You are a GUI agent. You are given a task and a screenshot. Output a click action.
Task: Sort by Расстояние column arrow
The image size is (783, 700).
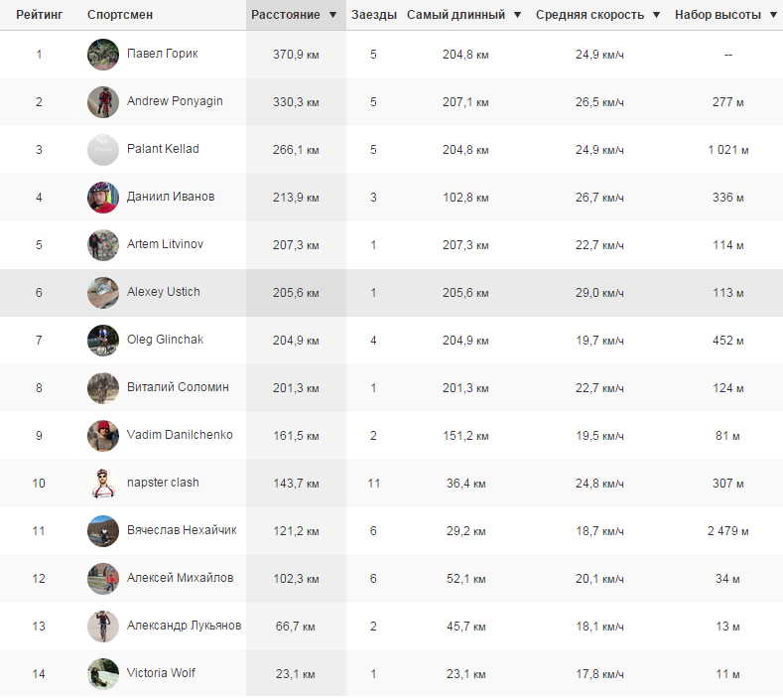tap(332, 16)
